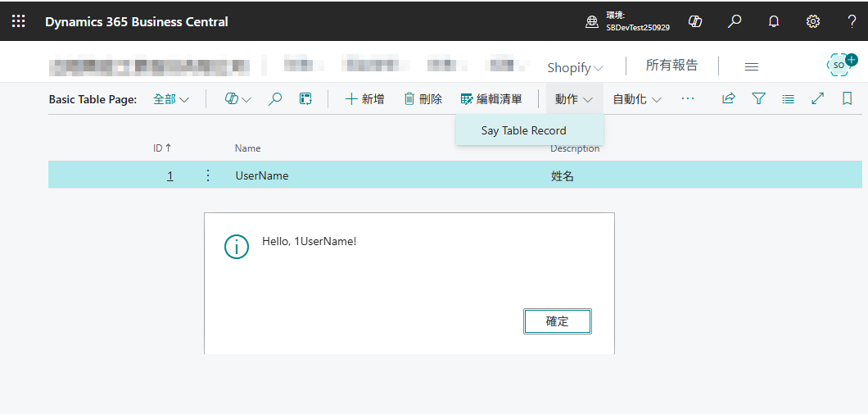
Task: Open the search magnifier in header
Action: click(x=735, y=21)
